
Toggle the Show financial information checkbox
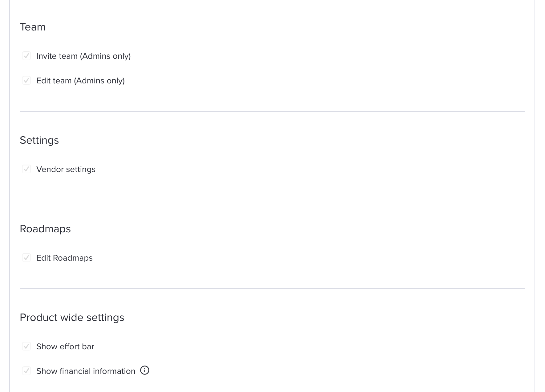coord(26,371)
